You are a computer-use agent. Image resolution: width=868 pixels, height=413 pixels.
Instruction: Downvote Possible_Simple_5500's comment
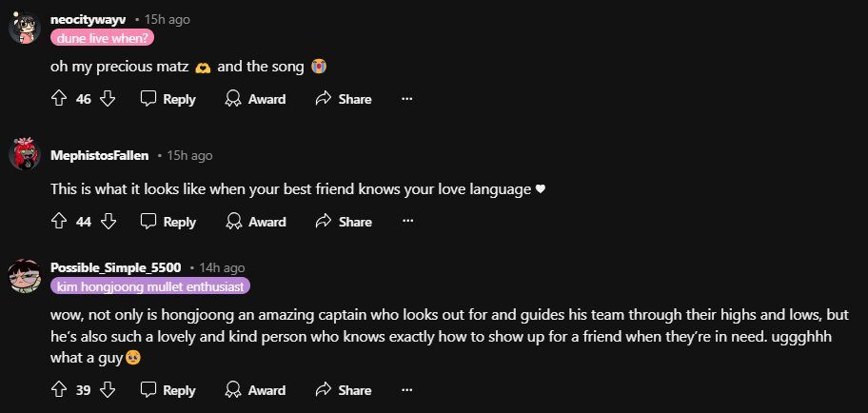(x=108, y=390)
